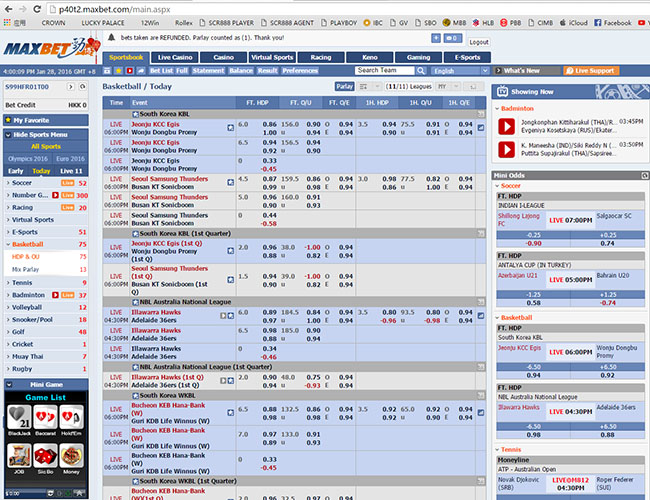Expand the Soccer sports menu item

click(x=8, y=183)
